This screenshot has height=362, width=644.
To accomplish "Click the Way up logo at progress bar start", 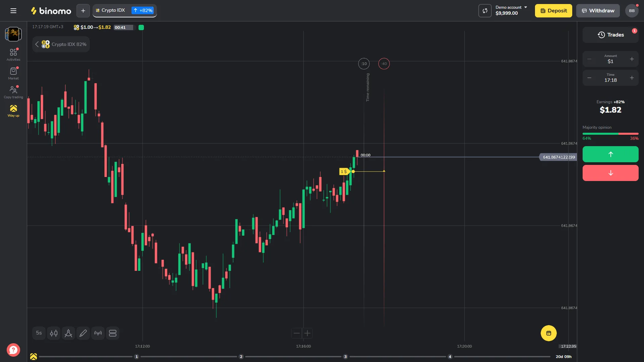I will (34, 357).
